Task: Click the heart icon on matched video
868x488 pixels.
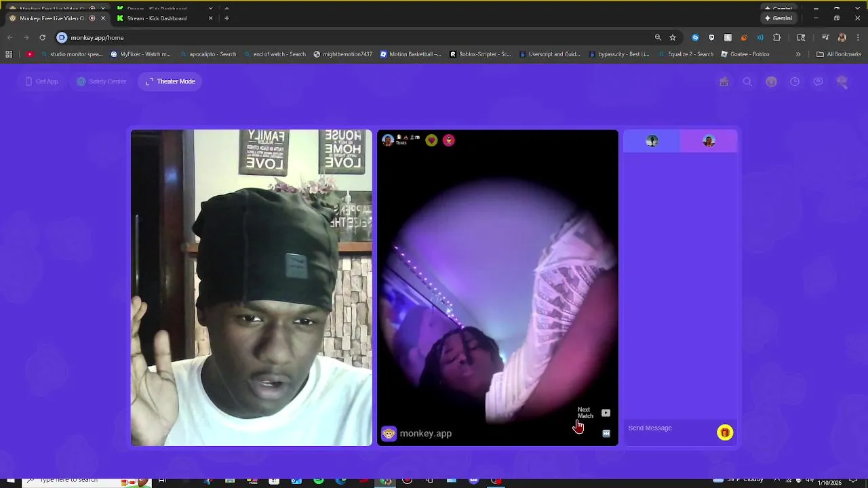Action: click(x=431, y=140)
